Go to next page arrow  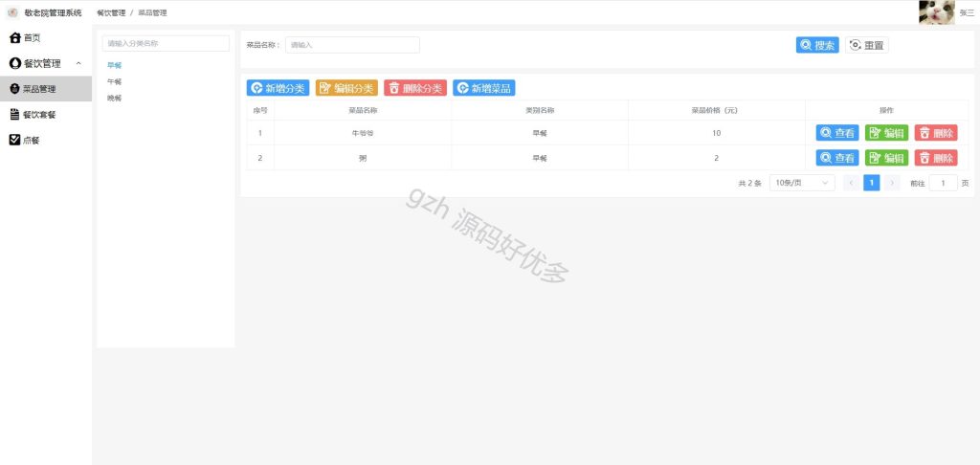click(x=892, y=183)
